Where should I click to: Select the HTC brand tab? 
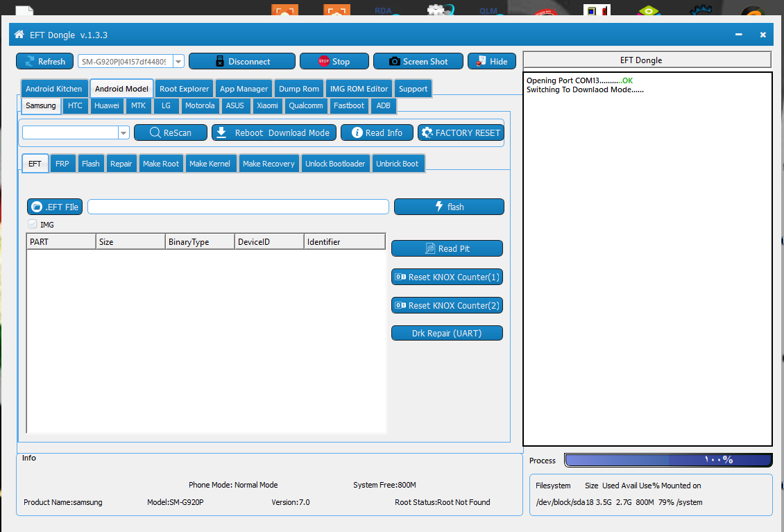75,105
